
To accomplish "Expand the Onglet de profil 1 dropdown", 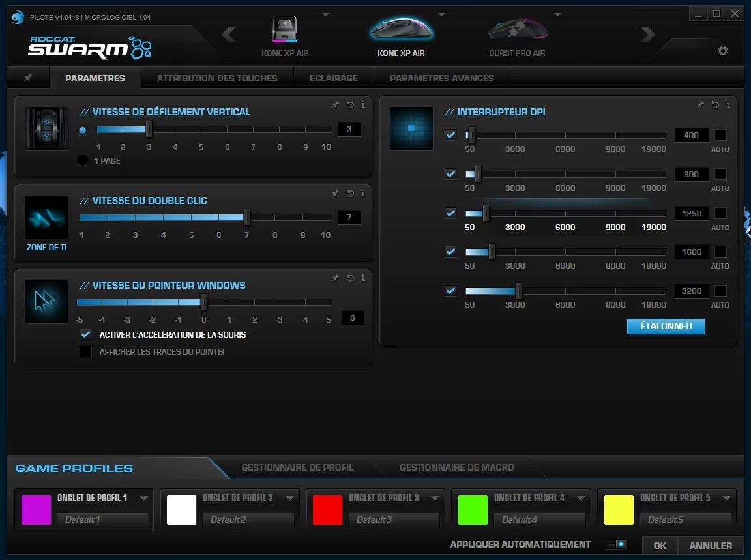I will point(143,498).
